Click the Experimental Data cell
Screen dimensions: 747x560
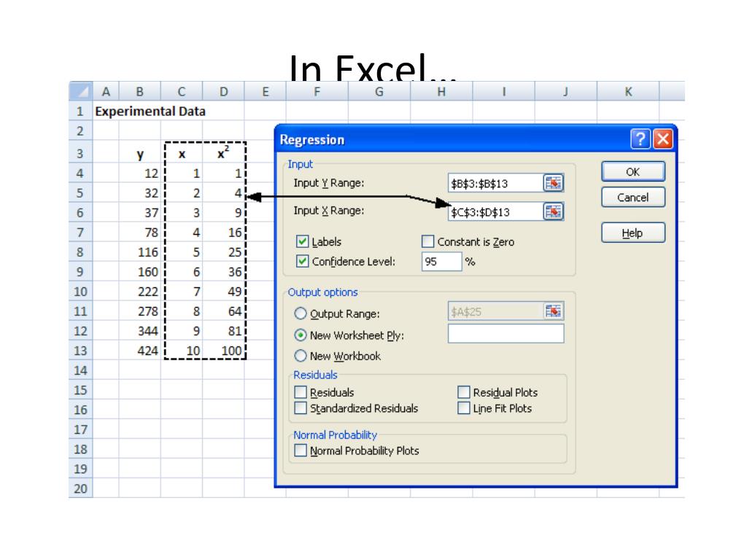point(150,111)
